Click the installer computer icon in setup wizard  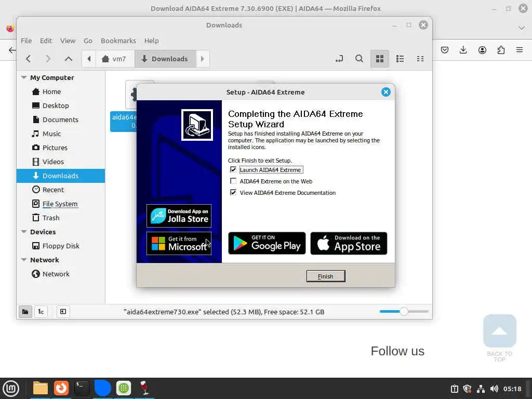(x=197, y=125)
